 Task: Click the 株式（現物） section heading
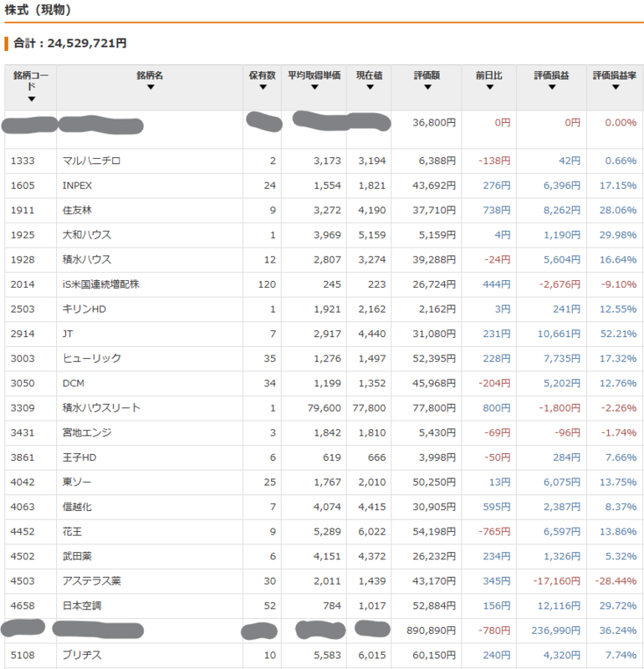[x=38, y=9]
